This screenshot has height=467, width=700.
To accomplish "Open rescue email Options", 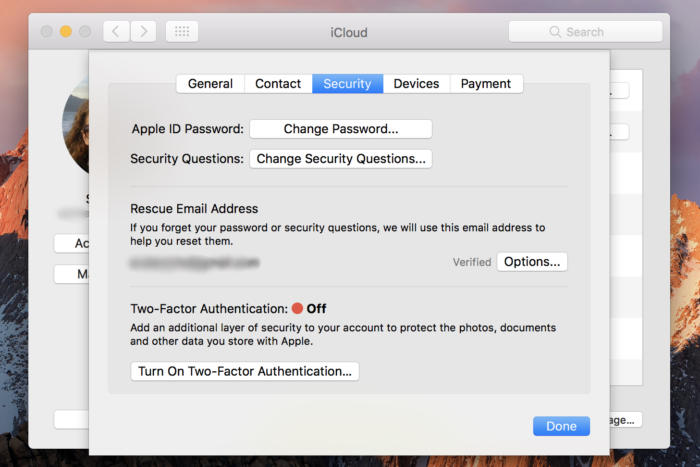I will click(532, 262).
